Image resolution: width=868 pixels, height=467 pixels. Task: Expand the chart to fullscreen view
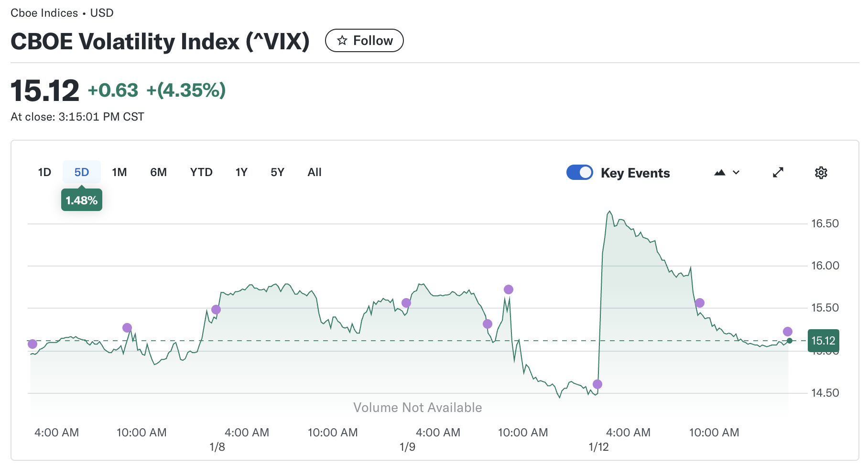tap(778, 172)
